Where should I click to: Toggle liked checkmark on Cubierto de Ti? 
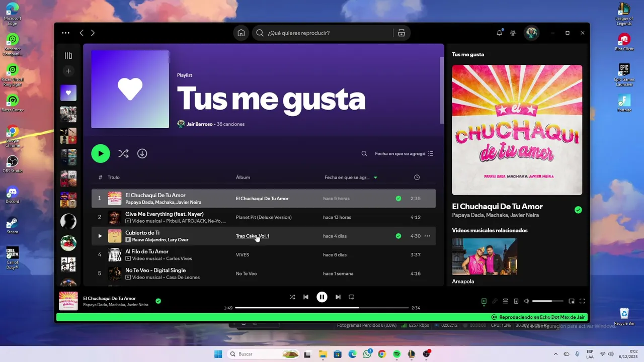click(398, 236)
